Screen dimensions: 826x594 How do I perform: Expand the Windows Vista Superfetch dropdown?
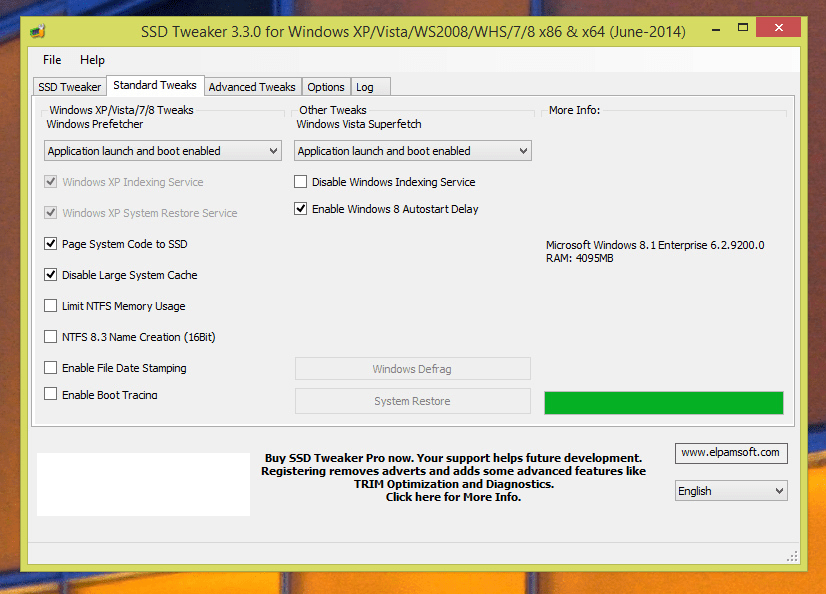point(413,151)
